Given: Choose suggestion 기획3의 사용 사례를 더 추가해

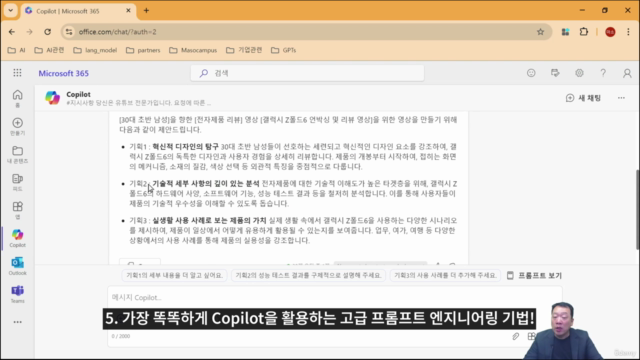Looking at the screenshot, I should (x=445, y=276).
